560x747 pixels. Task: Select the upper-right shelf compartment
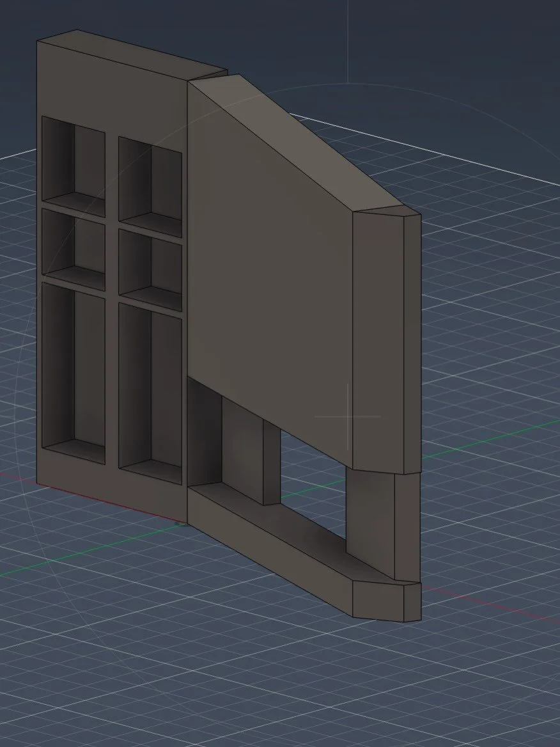[x=150, y=186]
